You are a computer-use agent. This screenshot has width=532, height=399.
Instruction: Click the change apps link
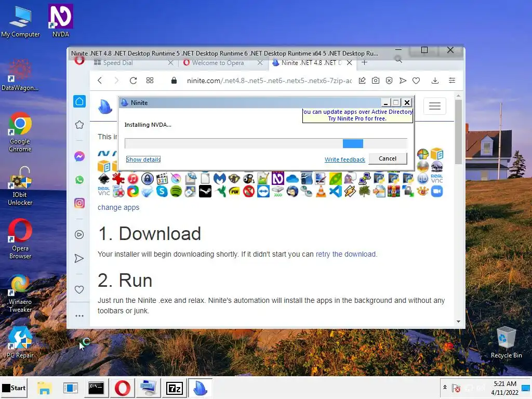point(118,207)
